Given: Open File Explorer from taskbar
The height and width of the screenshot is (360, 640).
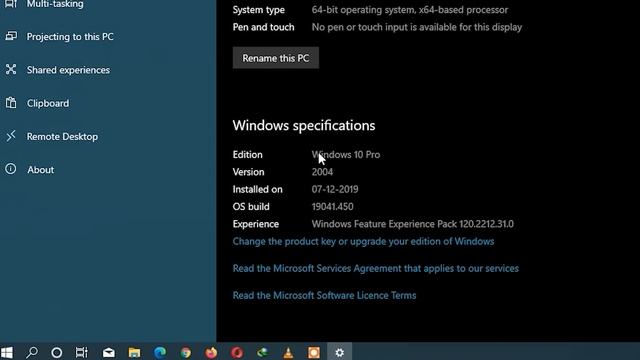Looking at the screenshot, I should click(134, 353).
